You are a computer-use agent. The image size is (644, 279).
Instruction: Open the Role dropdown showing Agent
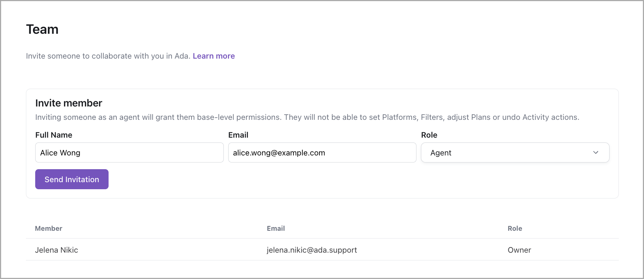tap(515, 152)
